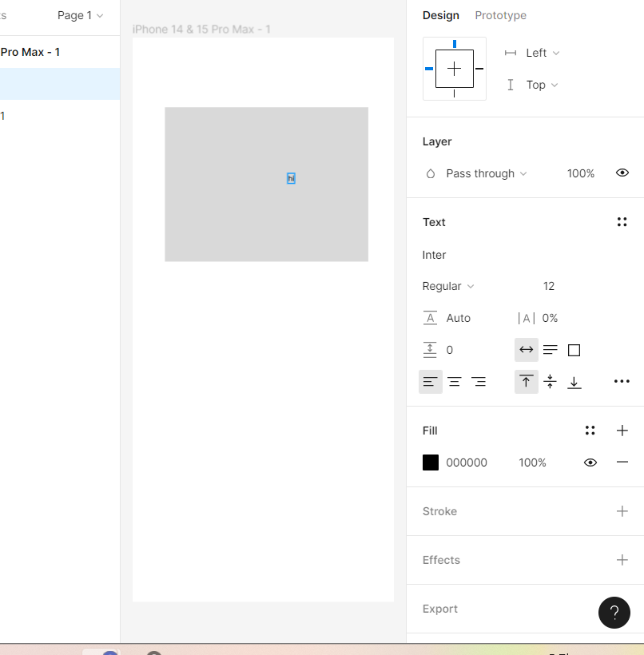Switch to the Design tab
The width and height of the screenshot is (644, 655).
click(440, 15)
